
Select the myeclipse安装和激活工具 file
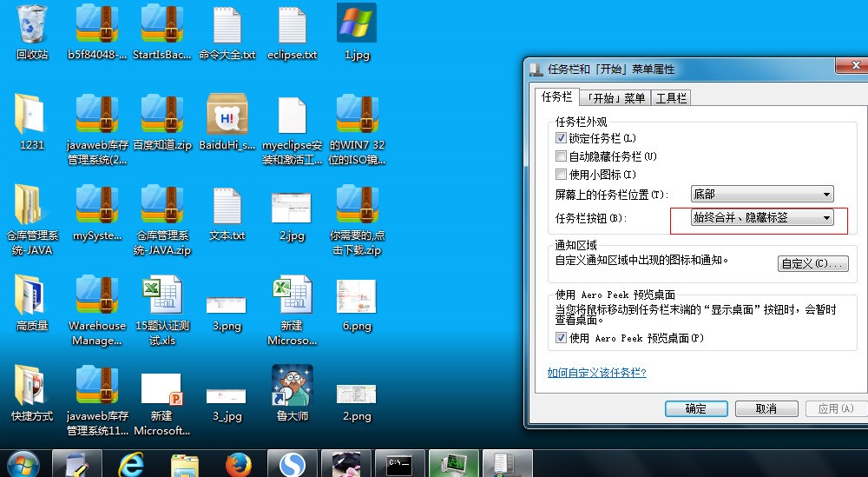tap(292, 116)
